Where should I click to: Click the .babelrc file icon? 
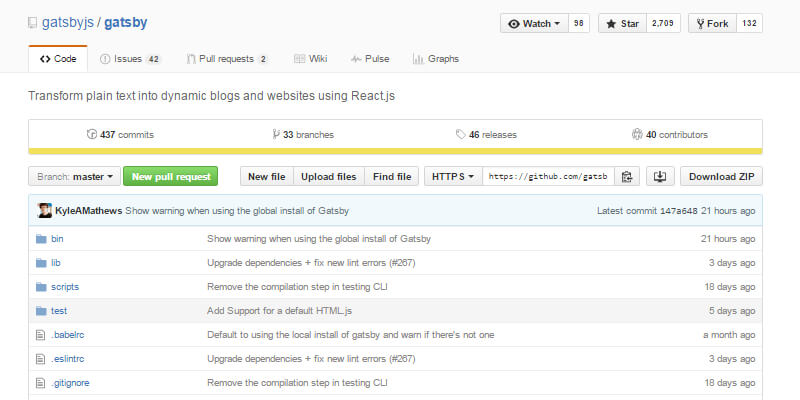(41, 335)
